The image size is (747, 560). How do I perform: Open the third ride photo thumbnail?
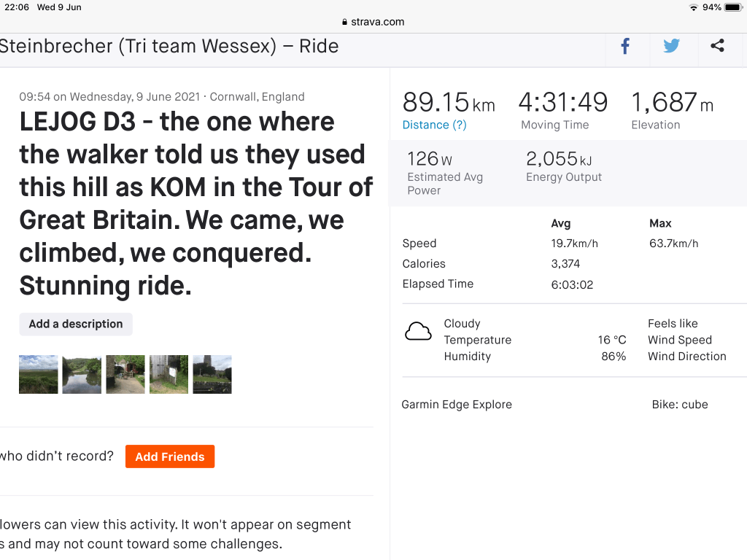(125, 374)
